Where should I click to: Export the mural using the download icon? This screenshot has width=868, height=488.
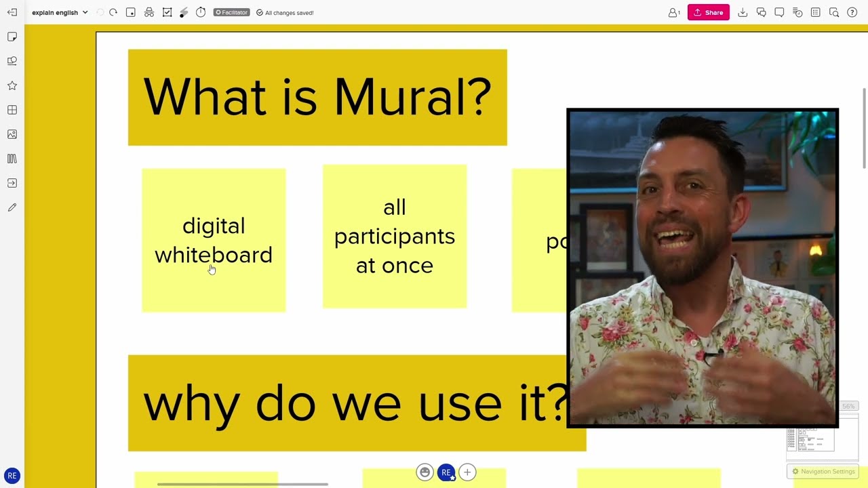point(743,12)
